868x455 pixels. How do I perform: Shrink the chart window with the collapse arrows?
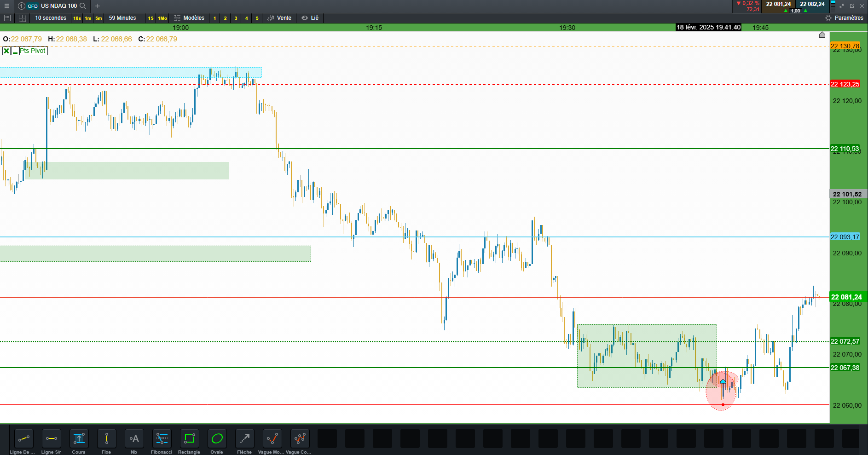coord(842,6)
